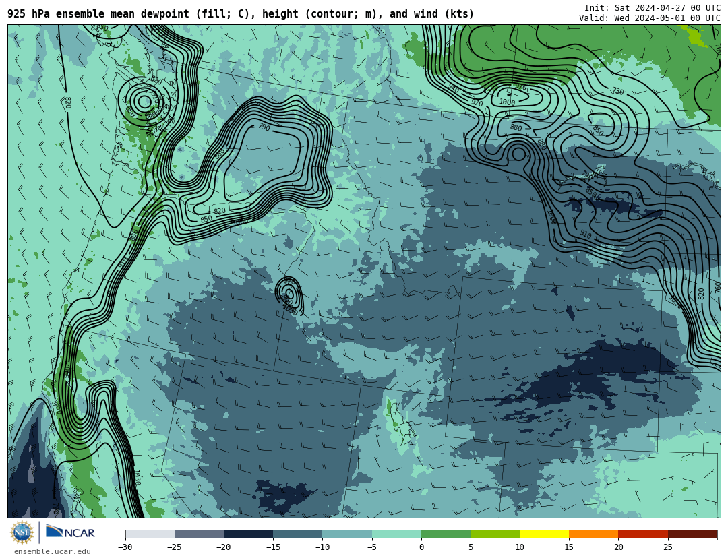The image size is (728, 560).
Task: Click the -25 colorbar tick label
Action: point(174,547)
